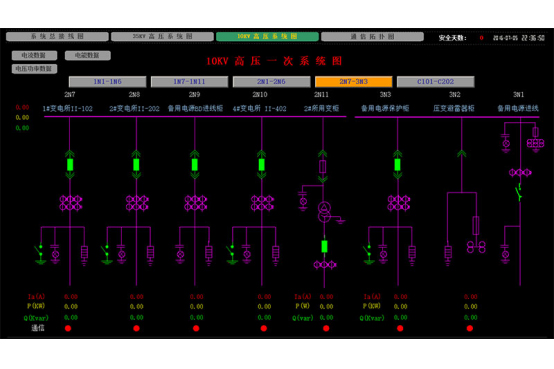554x369 pixels.
Task: Select the transformer symbol on 2N11 line
Action: (x=324, y=212)
